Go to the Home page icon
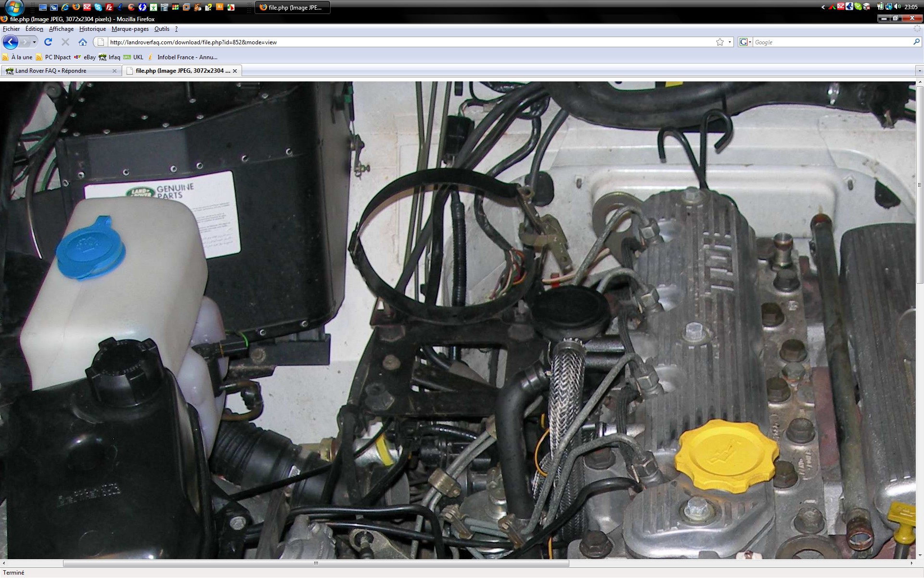The image size is (924, 578). click(x=83, y=42)
